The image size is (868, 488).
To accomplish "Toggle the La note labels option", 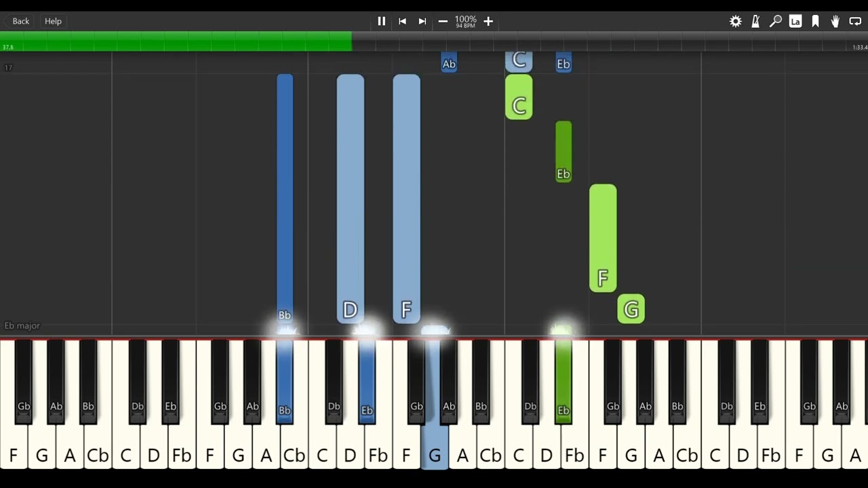I will point(795,21).
